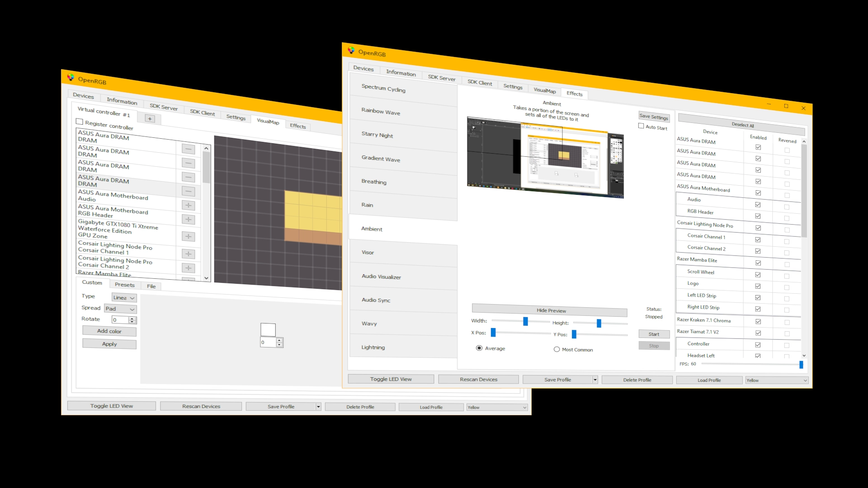The image size is (868, 488).
Task: Adjust the FPS slider
Action: point(802,364)
